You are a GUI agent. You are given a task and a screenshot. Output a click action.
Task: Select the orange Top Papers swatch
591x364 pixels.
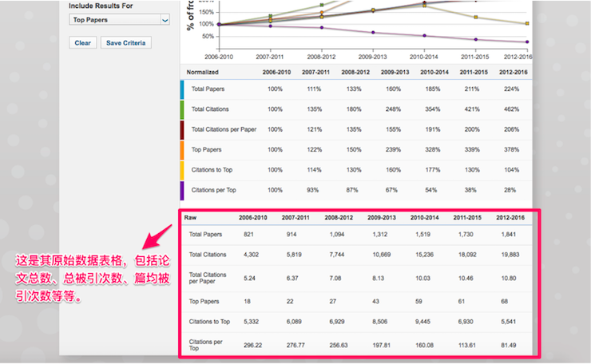coord(183,149)
